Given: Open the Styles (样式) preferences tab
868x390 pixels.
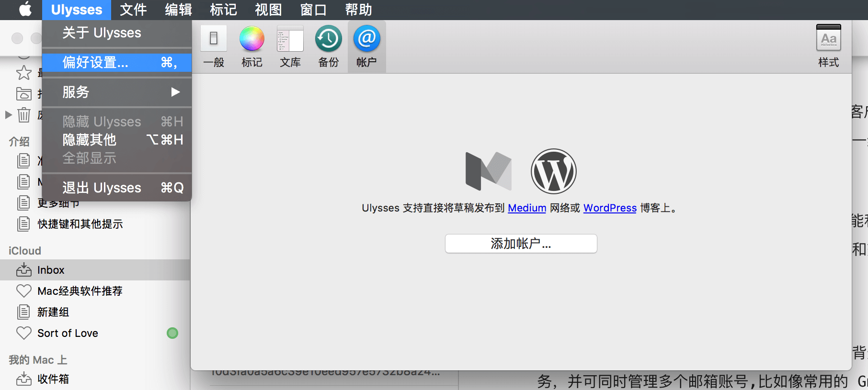Looking at the screenshot, I should pos(829,47).
